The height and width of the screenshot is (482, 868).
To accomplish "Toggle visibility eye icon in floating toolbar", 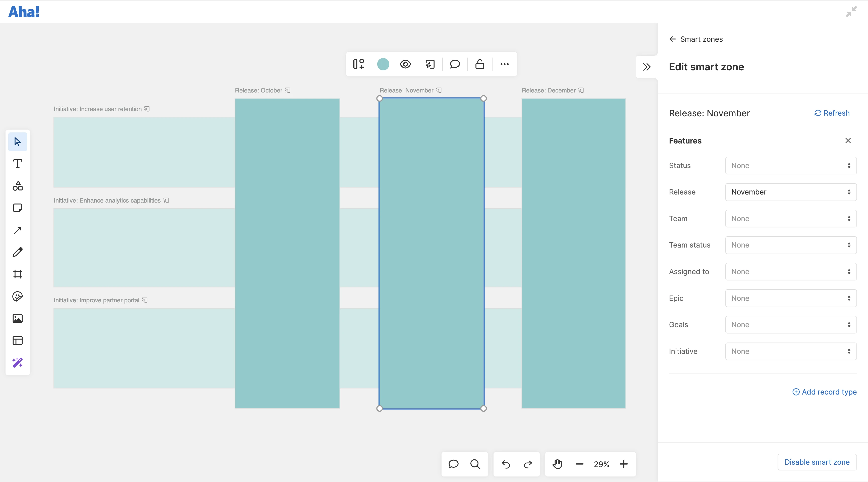I will coord(405,64).
